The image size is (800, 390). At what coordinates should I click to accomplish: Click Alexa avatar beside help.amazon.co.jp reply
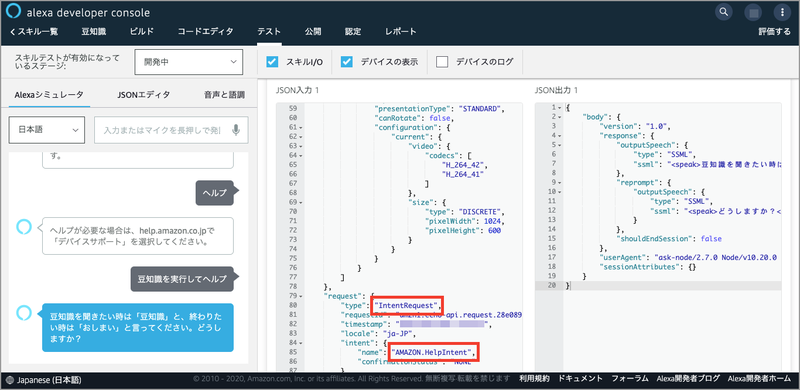click(23, 226)
